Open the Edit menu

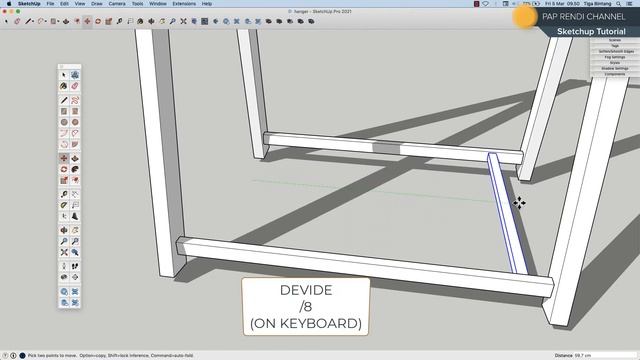pos(64,4)
